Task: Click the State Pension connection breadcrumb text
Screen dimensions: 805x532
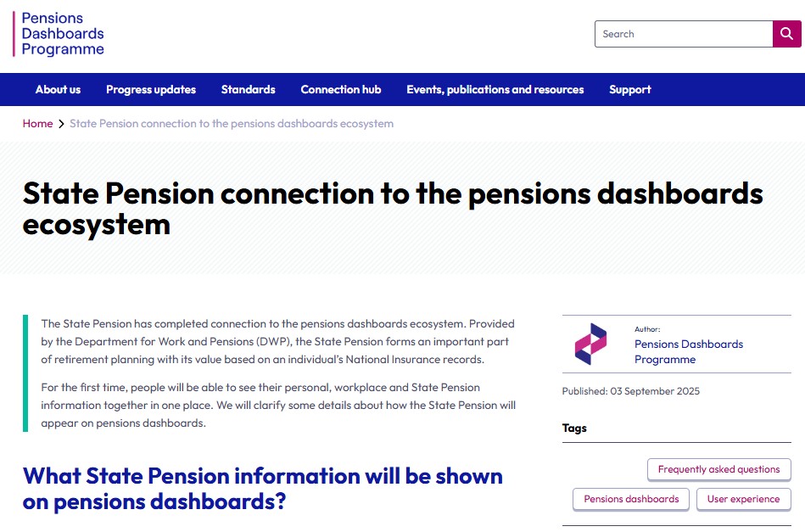Action: coord(232,124)
